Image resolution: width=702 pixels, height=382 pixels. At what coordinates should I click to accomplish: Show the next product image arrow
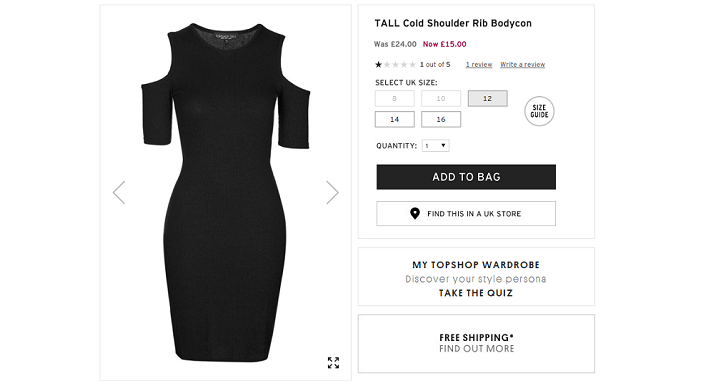(x=332, y=193)
